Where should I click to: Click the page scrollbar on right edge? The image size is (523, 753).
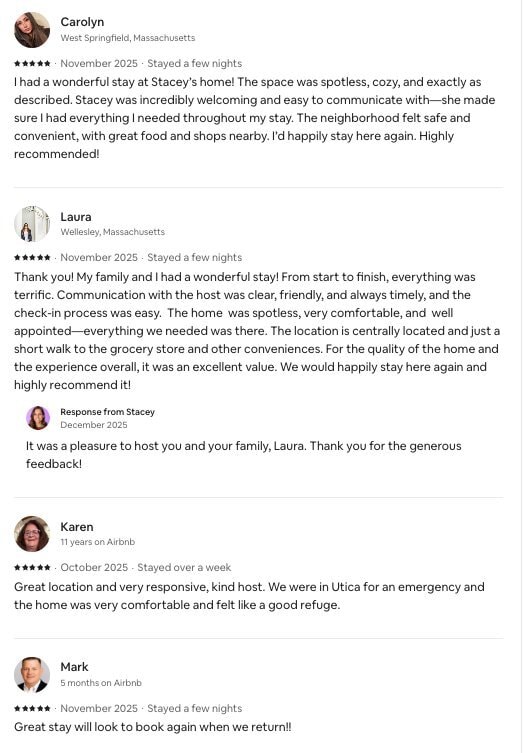pos(520,376)
